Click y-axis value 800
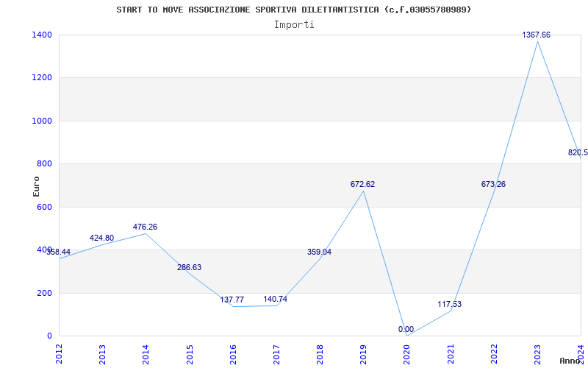Viewport: 588px width, 368px height. click(x=44, y=163)
